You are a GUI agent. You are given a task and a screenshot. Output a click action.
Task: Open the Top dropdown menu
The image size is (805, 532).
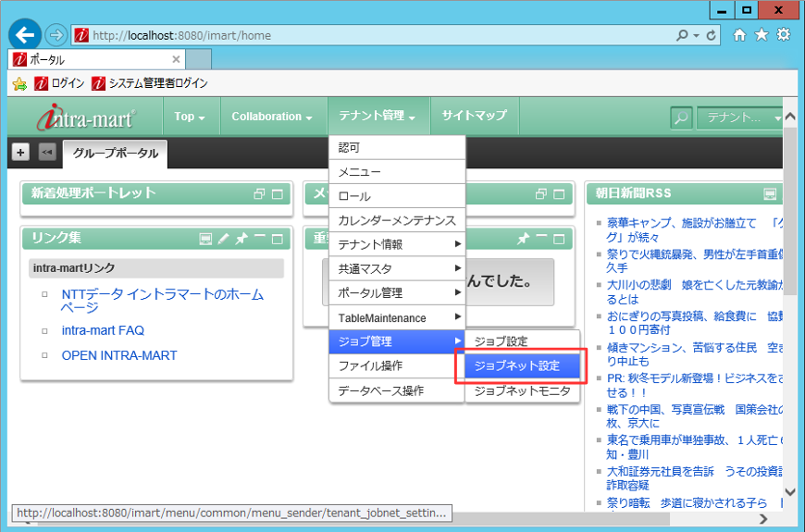click(190, 117)
